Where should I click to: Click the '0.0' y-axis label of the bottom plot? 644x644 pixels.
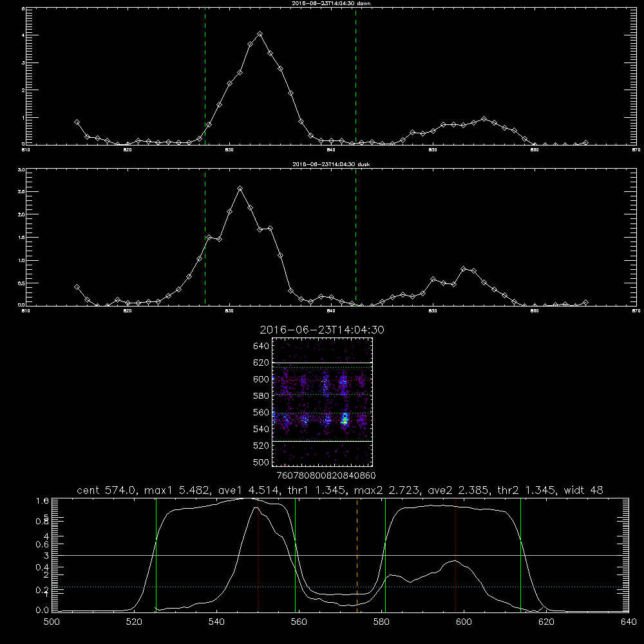click(x=43, y=611)
